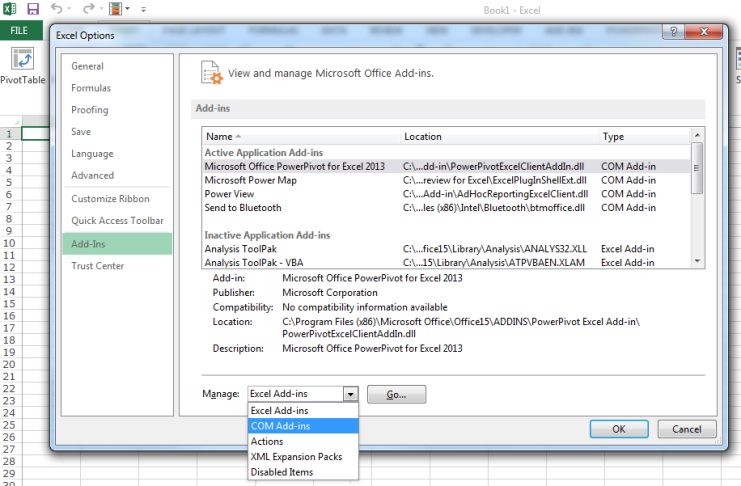Click the add-ins list scrollbar thumb

click(x=697, y=168)
